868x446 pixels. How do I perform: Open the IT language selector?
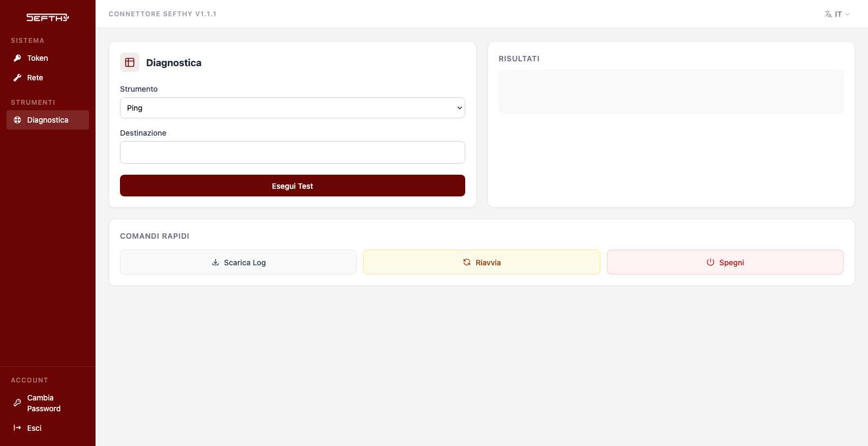point(837,14)
